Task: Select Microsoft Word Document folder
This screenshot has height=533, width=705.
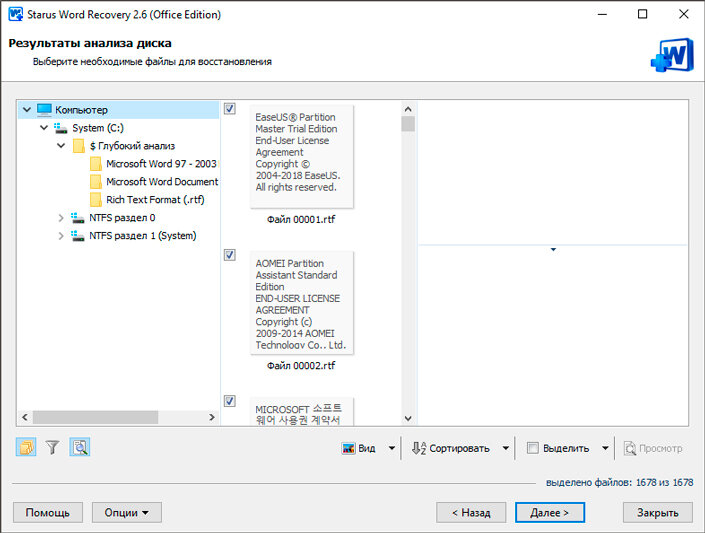Action: (x=162, y=182)
